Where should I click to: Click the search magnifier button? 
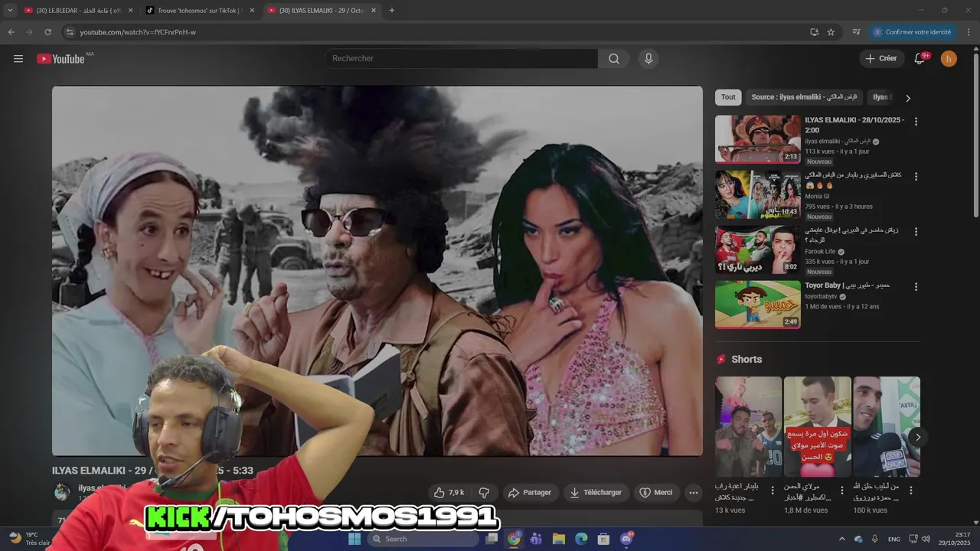[614, 59]
